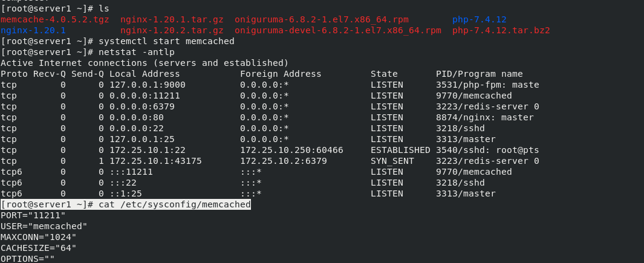Click local address 0.0.0.0:80

136,117
